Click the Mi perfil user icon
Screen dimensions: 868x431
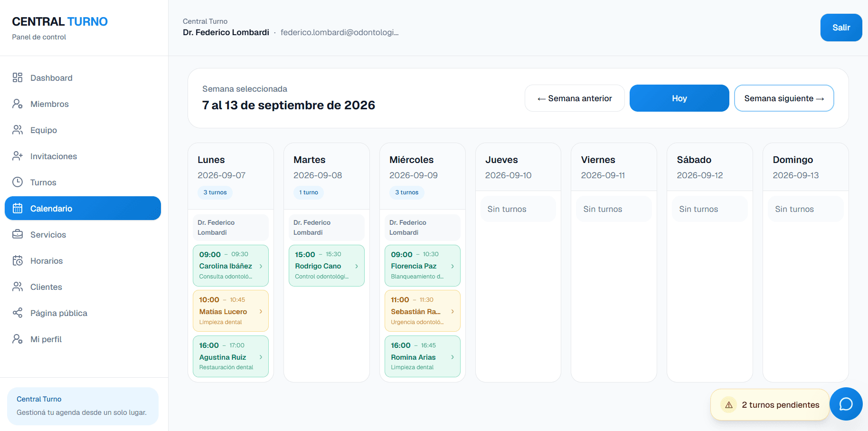[18, 339]
